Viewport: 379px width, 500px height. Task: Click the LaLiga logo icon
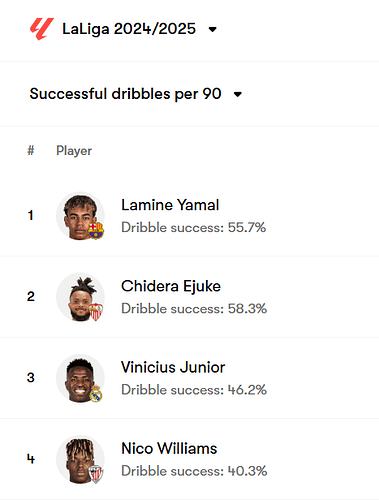[x=42, y=29]
